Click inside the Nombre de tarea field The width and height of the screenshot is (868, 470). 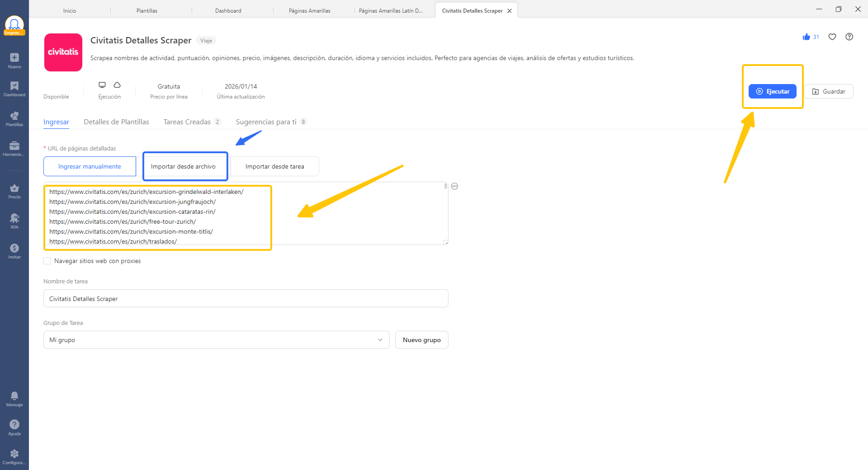[245, 298]
